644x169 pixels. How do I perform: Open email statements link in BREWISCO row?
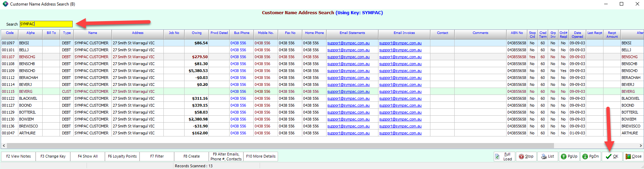click(x=348, y=126)
